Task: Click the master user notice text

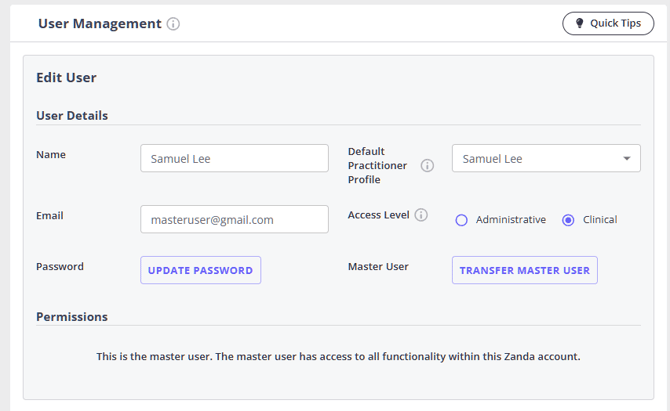Action: [x=338, y=356]
